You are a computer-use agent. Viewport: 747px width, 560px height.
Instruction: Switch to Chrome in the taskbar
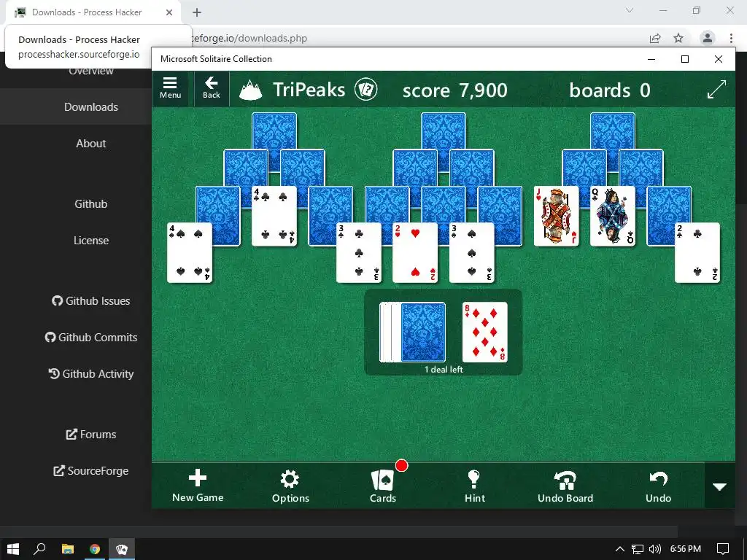point(95,549)
